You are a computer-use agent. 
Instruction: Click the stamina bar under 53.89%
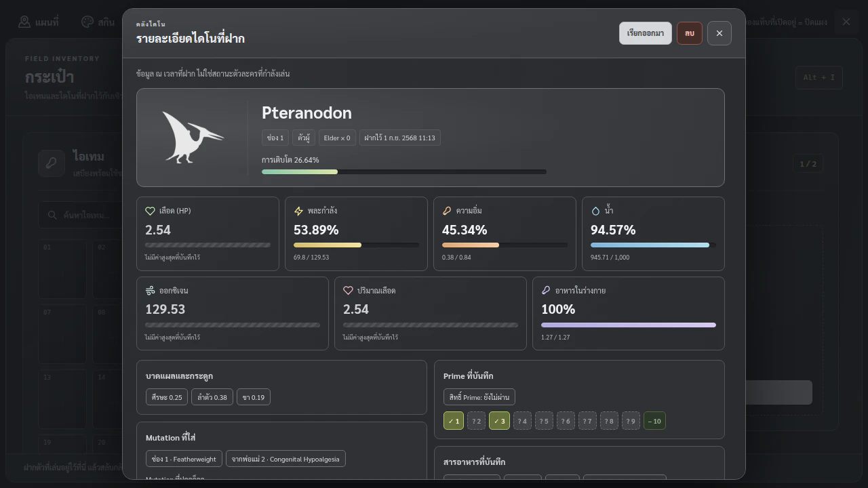click(x=356, y=245)
